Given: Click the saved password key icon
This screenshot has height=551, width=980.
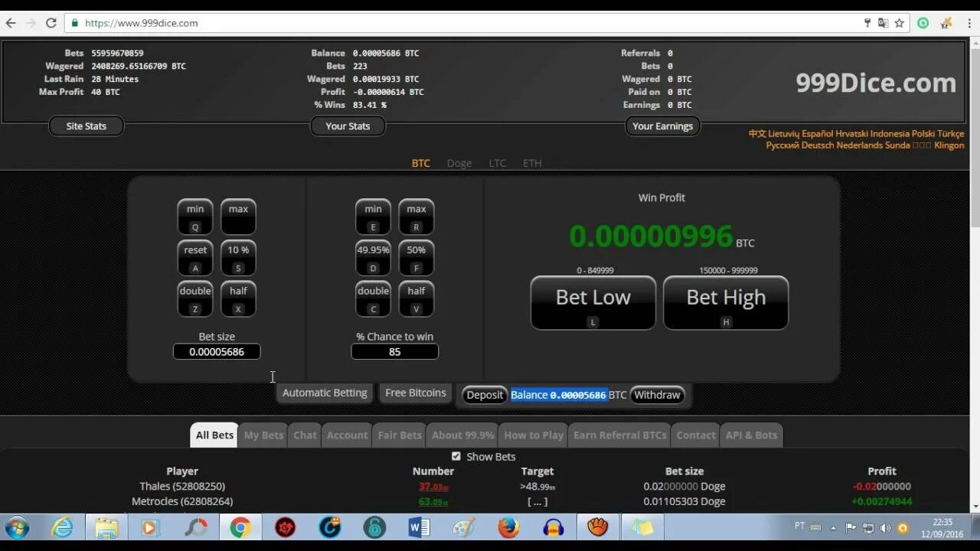Looking at the screenshot, I should click(x=867, y=23).
